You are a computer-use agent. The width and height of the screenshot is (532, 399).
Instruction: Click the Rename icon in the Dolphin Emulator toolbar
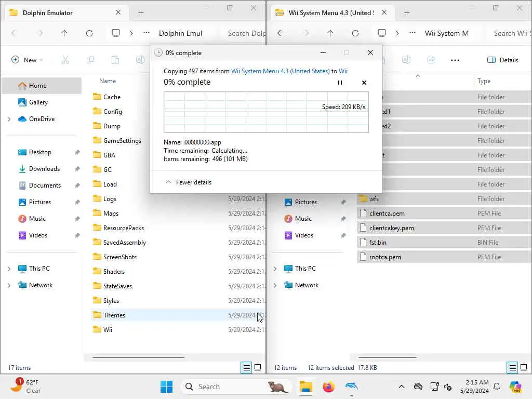tap(140, 60)
